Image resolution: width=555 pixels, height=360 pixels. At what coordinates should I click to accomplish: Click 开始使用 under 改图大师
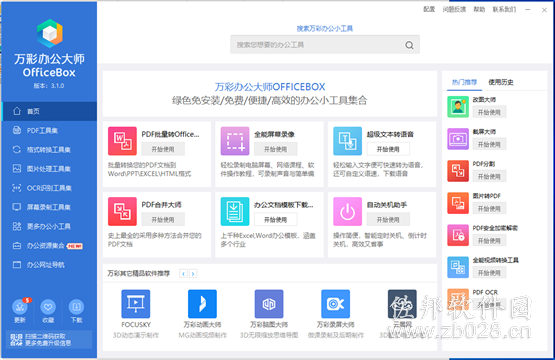(489, 112)
